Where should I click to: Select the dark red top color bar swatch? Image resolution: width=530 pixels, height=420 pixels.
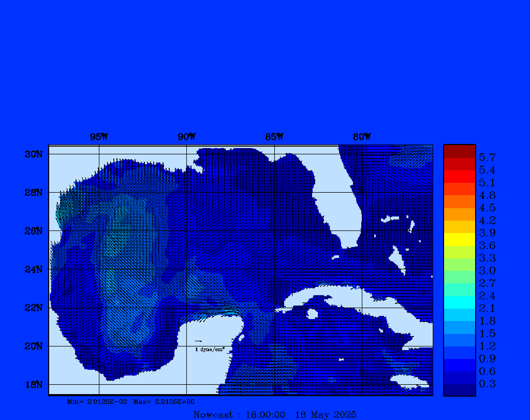[459, 151]
